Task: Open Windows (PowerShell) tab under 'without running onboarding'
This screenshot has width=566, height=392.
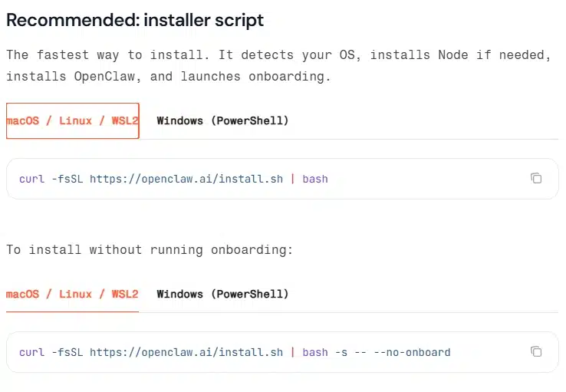Action: (222, 294)
